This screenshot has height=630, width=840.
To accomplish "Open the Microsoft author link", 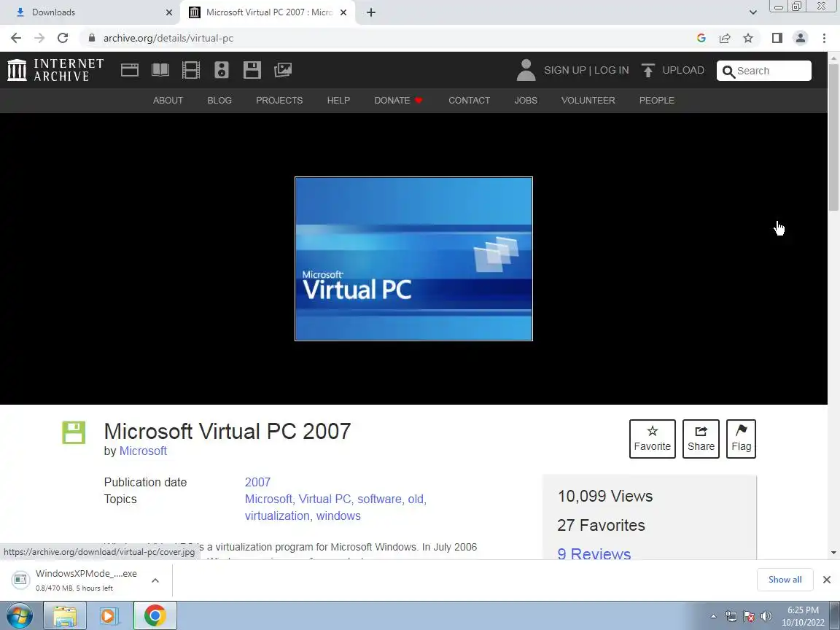I will click(x=143, y=451).
